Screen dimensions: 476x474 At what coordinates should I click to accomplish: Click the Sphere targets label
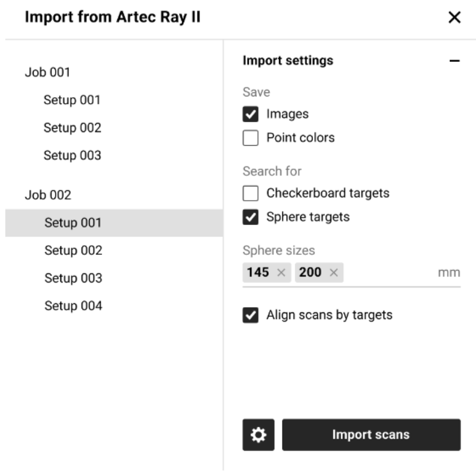click(x=308, y=217)
